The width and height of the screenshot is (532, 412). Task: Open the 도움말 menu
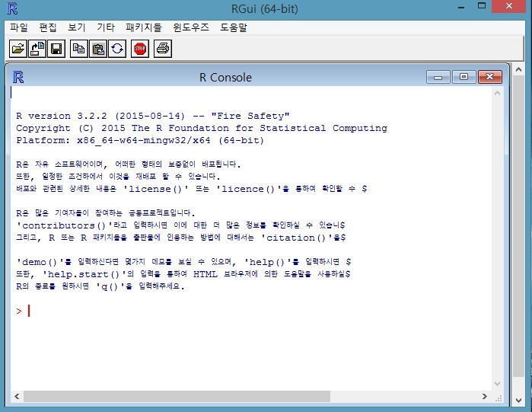[234, 27]
